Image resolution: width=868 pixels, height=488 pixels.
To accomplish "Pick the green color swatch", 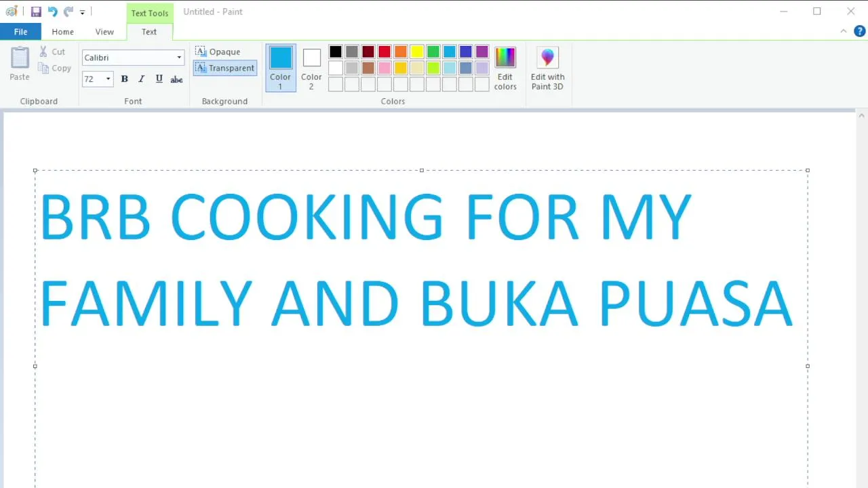I will (433, 52).
